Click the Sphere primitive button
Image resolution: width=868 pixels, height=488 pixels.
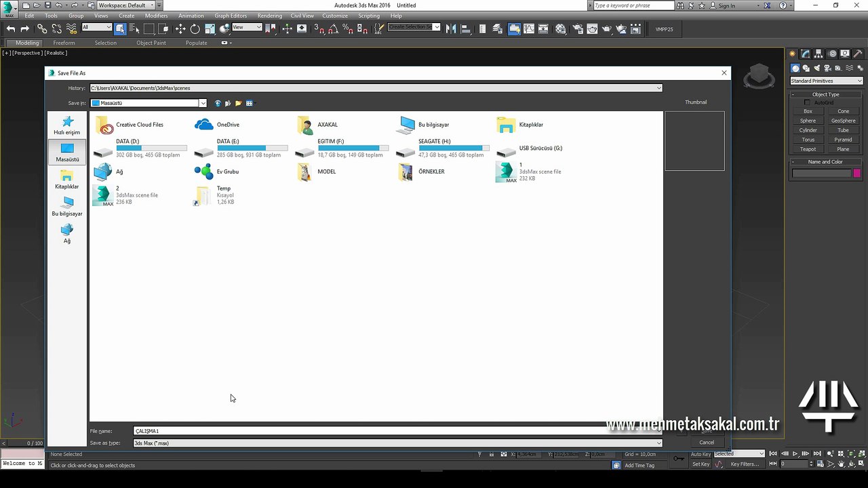click(x=808, y=121)
